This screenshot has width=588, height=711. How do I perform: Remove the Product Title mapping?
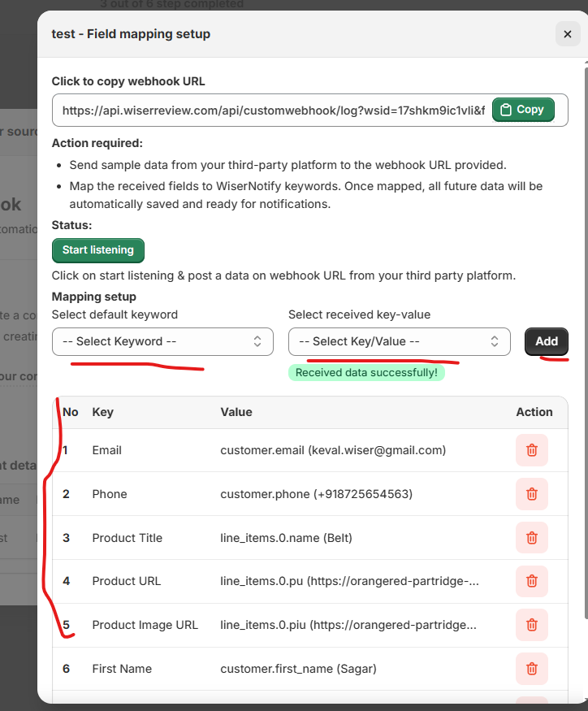pos(531,538)
